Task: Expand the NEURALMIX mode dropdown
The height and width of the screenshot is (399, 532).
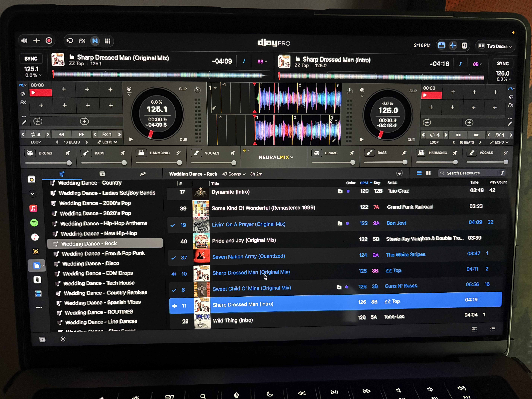Action: [276, 157]
